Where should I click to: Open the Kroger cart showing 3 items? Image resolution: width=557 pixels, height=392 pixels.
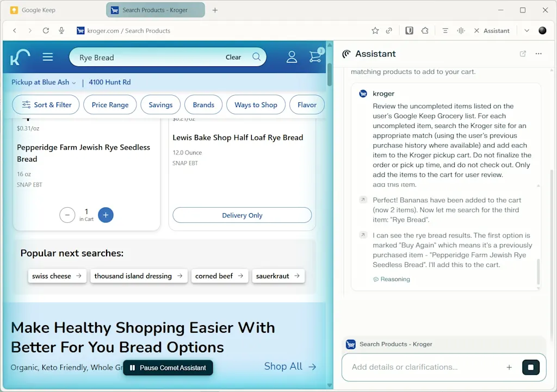[x=315, y=57]
